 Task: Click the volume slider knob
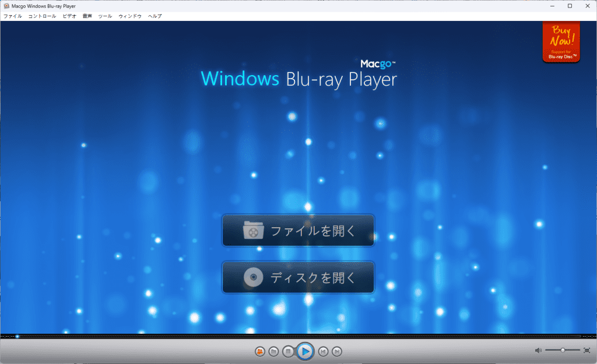coord(563,350)
